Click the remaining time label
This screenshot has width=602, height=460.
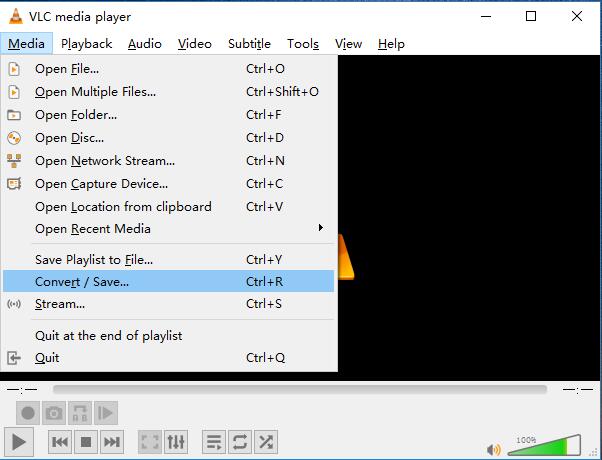click(x=578, y=389)
